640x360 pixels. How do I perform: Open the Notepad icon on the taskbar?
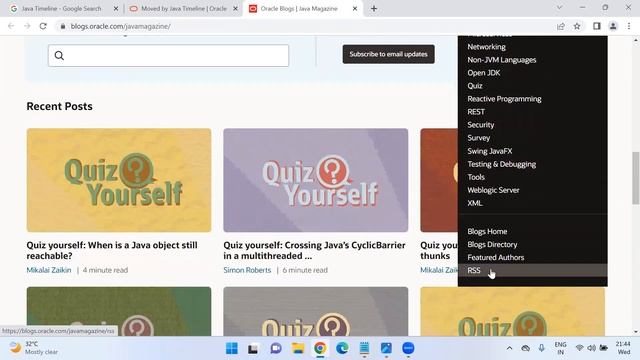pyautogui.click(x=364, y=348)
